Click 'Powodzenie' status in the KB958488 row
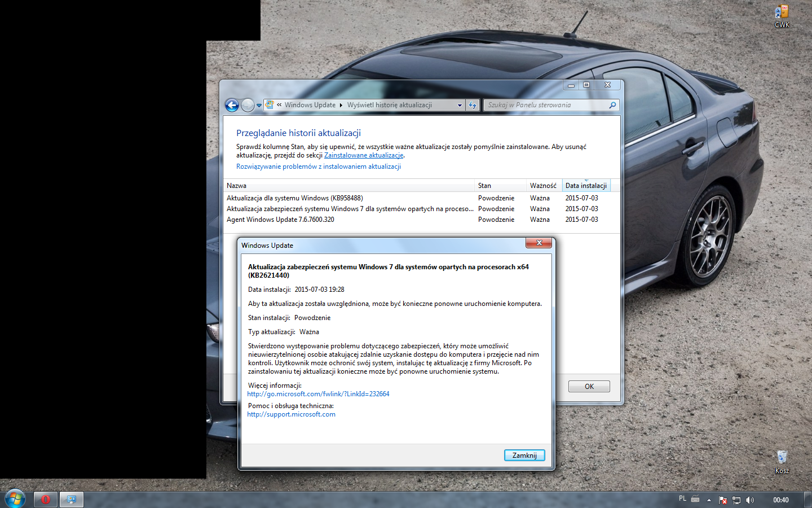This screenshot has width=812, height=508. point(496,198)
